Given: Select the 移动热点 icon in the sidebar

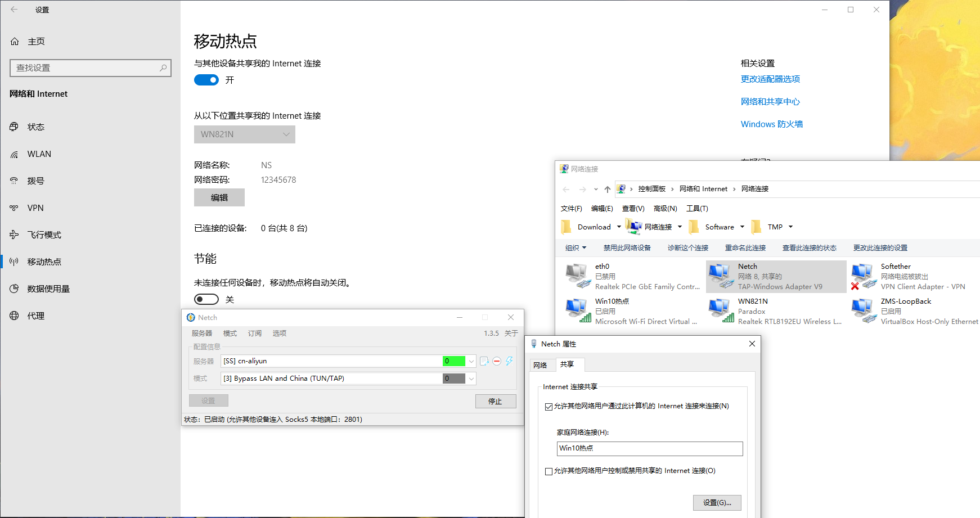Looking at the screenshot, I should tap(15, 262).
